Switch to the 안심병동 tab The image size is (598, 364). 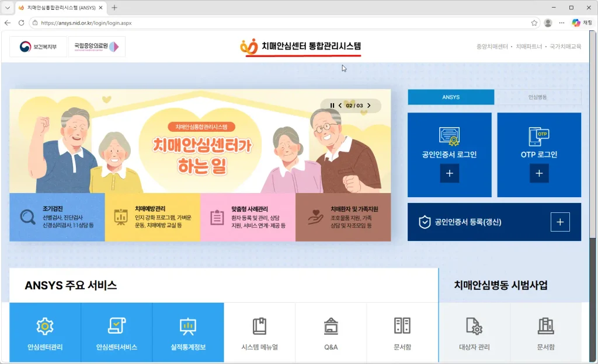click(538, 97)
